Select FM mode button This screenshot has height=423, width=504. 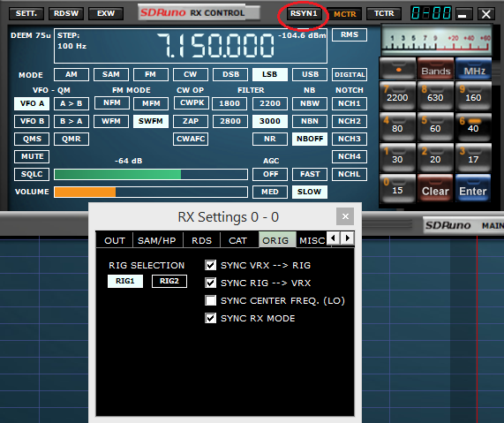tap(150, 75)
